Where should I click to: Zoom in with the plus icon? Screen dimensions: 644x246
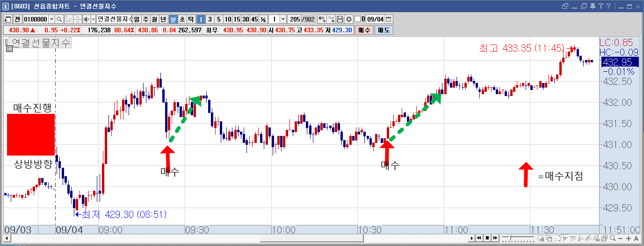(x=629, y=238)
